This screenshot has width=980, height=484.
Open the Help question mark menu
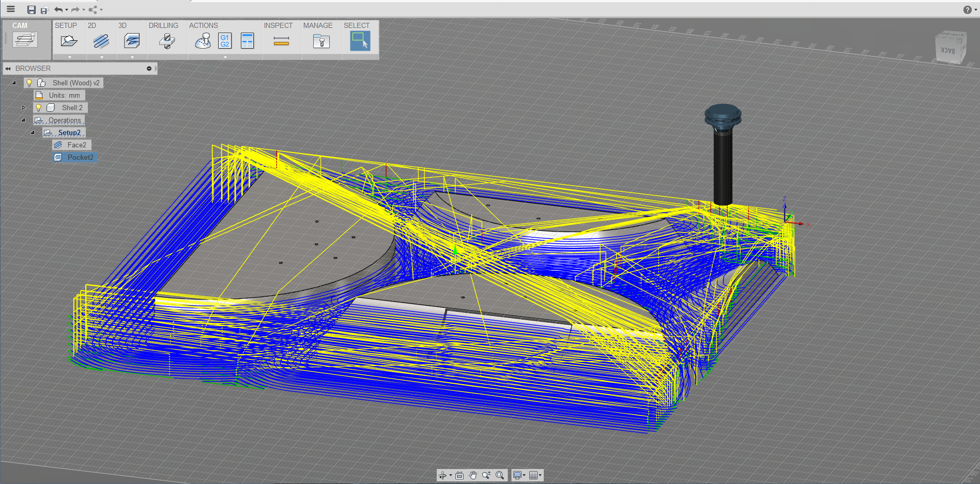968,10
